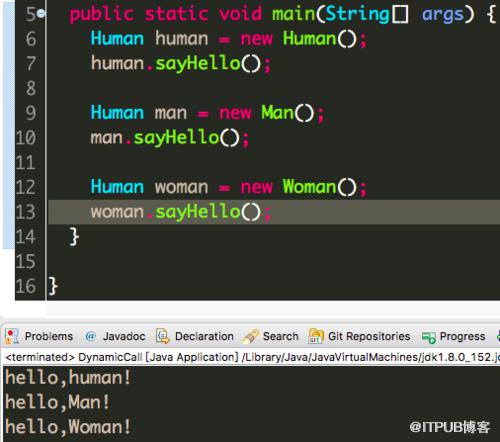Click the Problems tab icon
The image size is (500, 442).
click(x=12, y=336)
